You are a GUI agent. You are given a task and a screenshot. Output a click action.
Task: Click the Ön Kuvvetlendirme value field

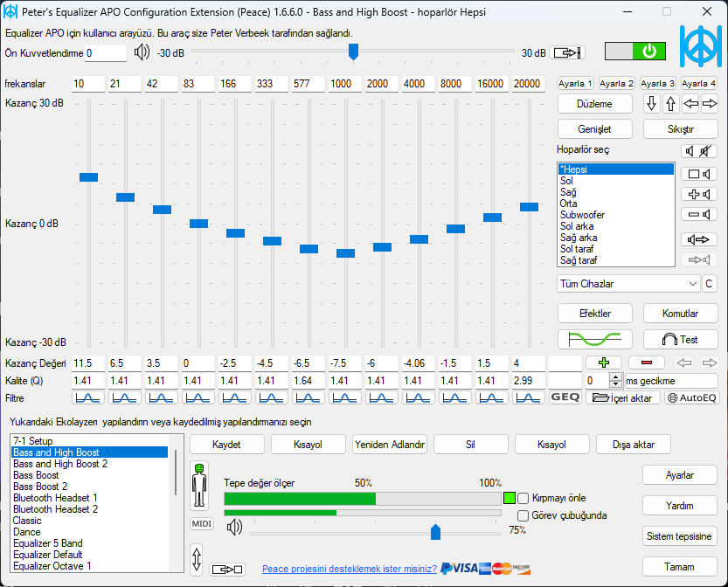click(x=106, y=53)
